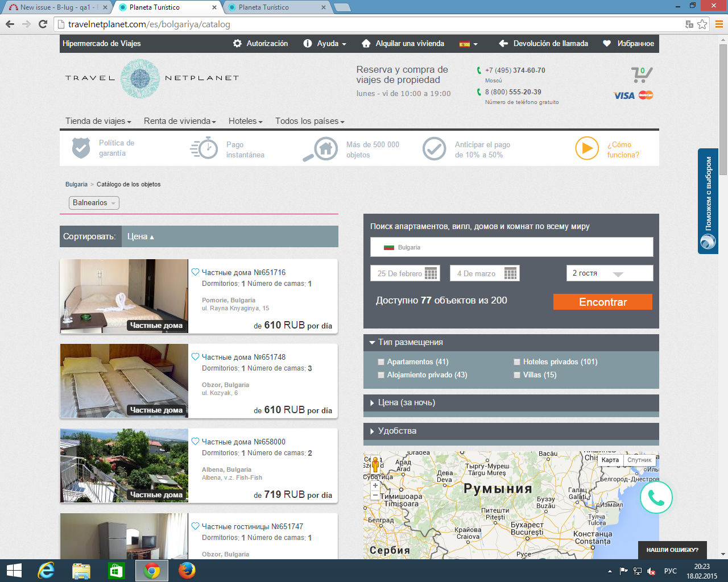728x582 pixels.
Task: Tick the Hoteles privados (101) checkbox
Action: pyautogui.click(x=517, y=362)
